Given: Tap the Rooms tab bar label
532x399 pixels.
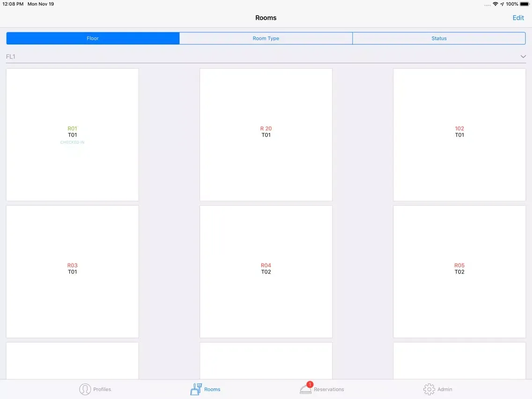Looking at the screenshot, I should coord(212,389).
